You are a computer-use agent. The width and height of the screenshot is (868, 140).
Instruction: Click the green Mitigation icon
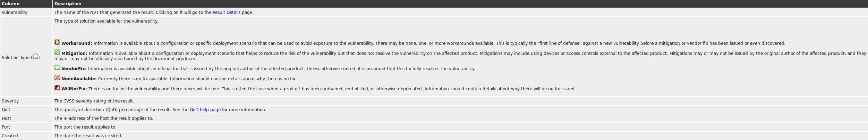point(57,52)
